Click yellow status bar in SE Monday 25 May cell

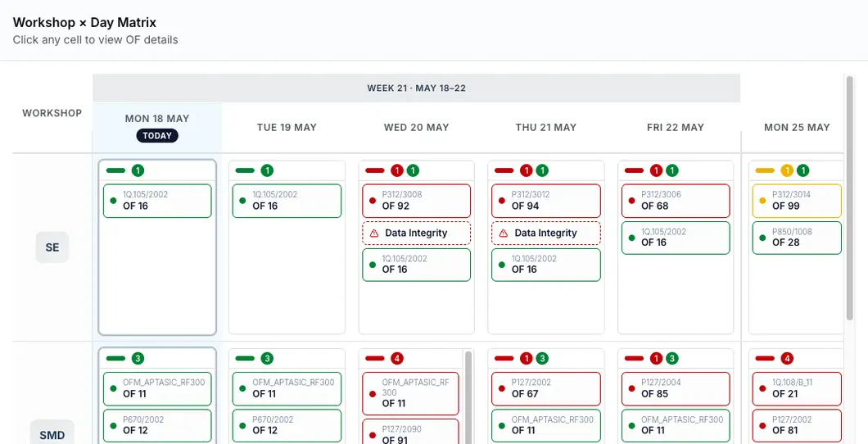(x=765, y=170)
